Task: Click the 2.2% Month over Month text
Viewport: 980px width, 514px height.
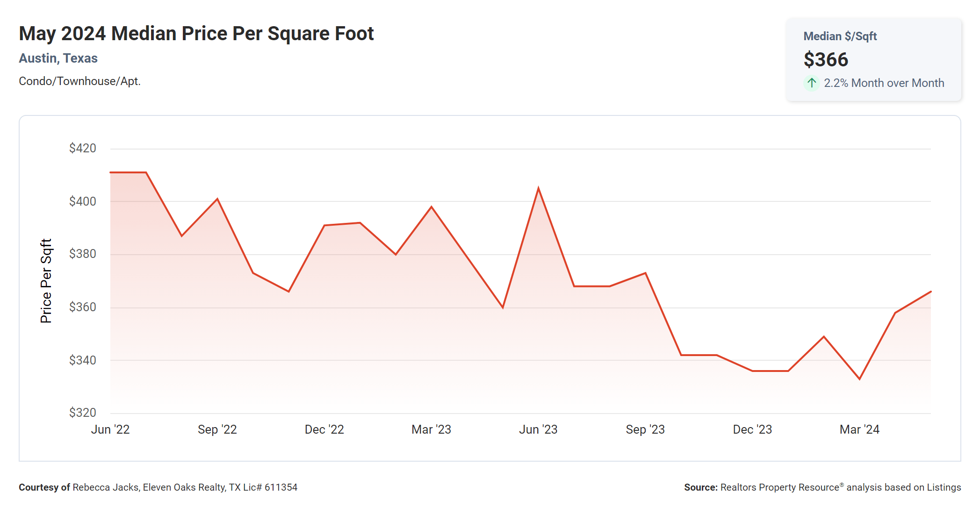Action: 884,83
